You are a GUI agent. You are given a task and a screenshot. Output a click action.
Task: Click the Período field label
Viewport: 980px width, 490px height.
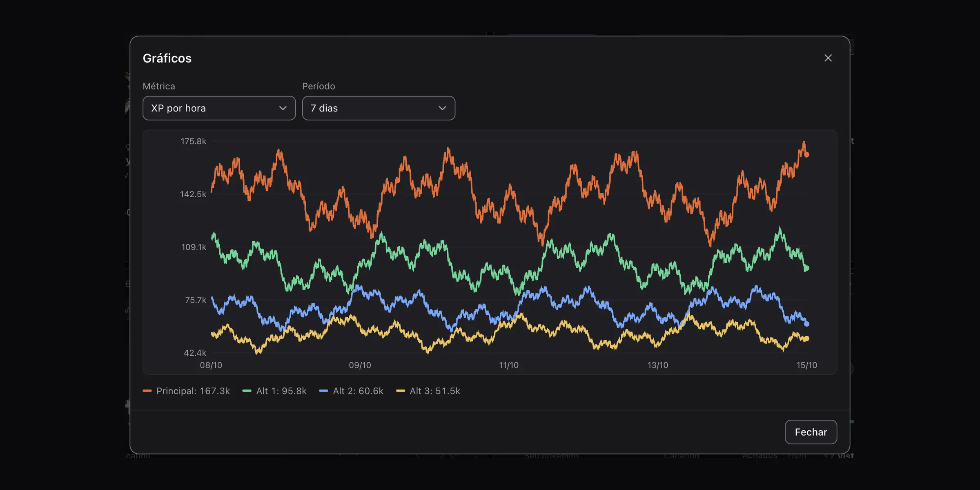point(318,86)
